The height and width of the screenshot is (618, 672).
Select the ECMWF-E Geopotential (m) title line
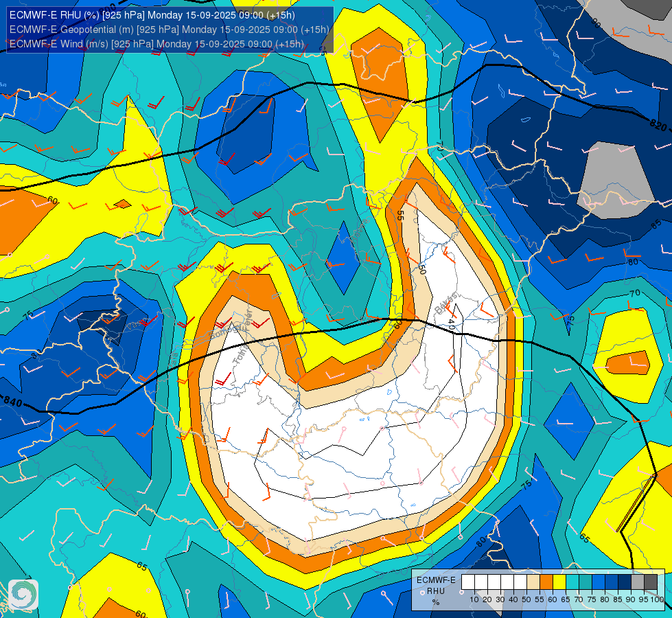[170, 30]
